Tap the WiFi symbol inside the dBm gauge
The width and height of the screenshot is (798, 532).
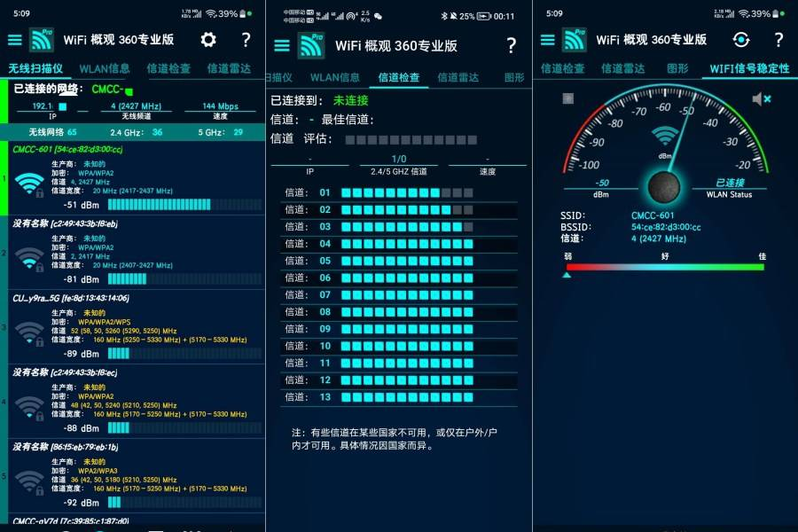pos(664,135)
